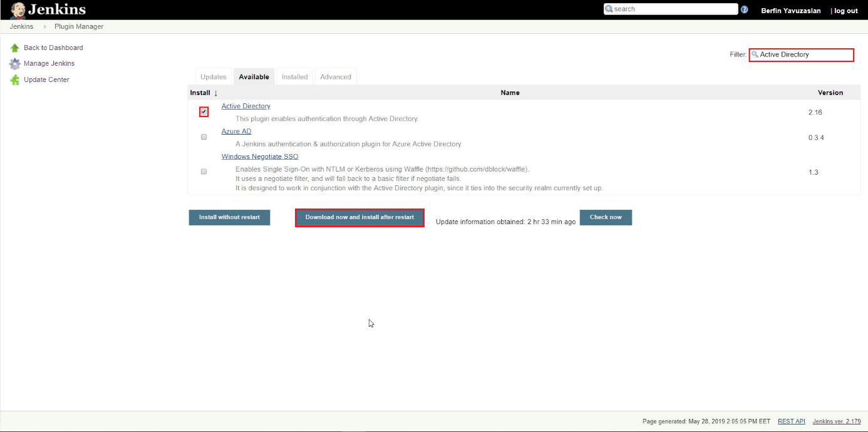The height and width of the screenshot is (432, 868).
Task: Open the Azure AD plugin link
Action: click(237, 131)
